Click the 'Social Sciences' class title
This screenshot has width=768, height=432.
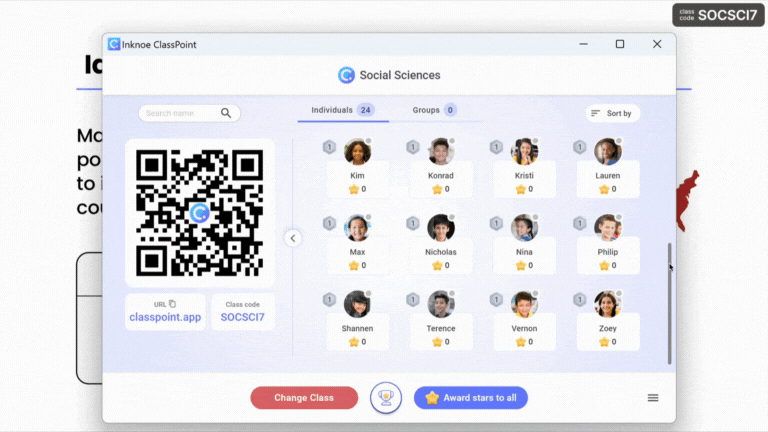coord(400,75)
